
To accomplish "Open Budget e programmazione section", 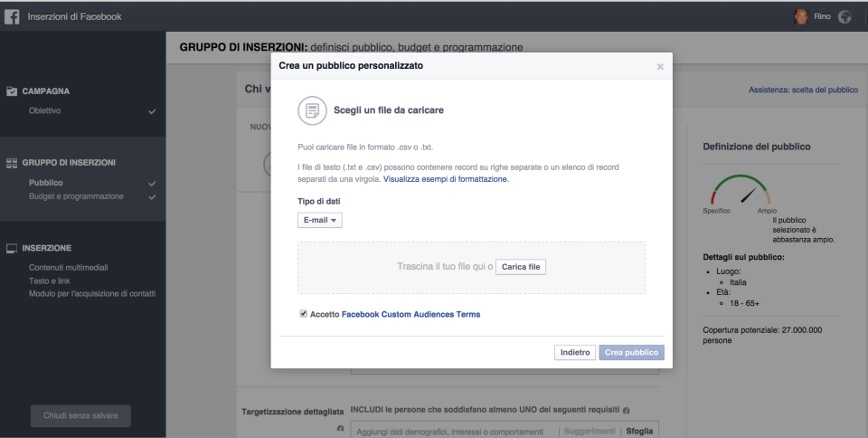I will pyautogui.click(x=76, y=196).
